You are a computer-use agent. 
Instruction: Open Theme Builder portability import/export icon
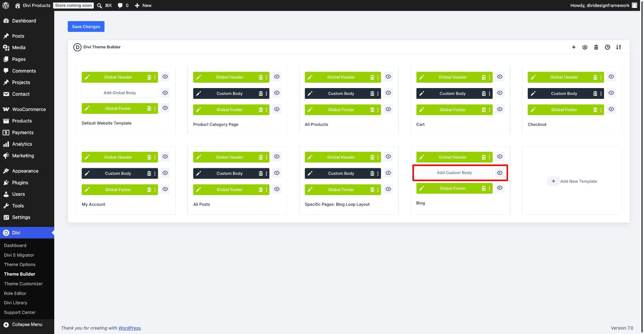tap(619, 47)
